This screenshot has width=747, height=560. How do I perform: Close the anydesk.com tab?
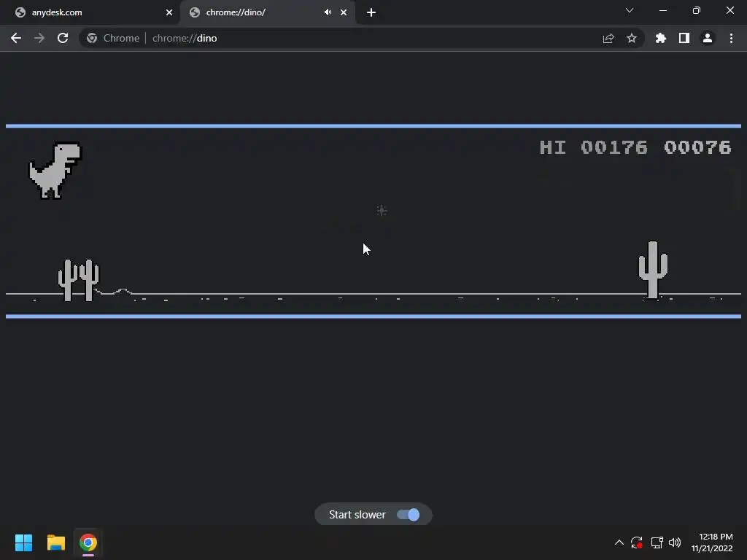[169, 12]
